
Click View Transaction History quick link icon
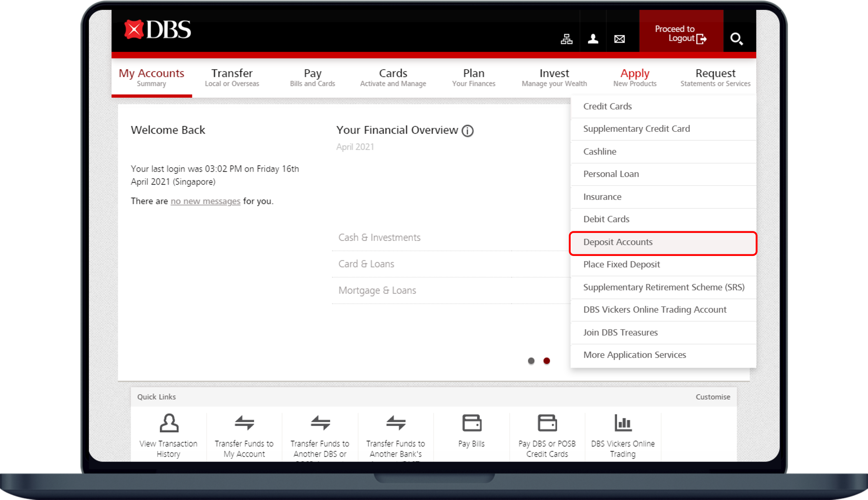click(169, 423)
